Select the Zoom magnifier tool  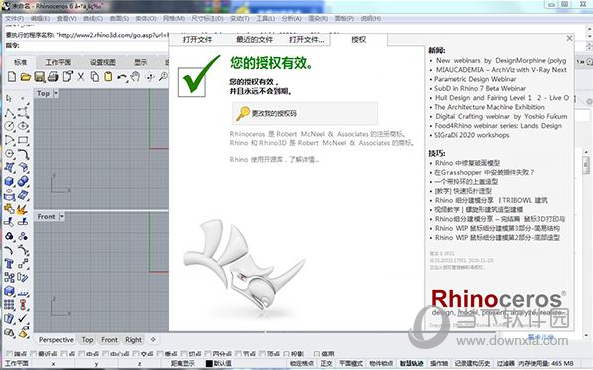pos(163,77)
